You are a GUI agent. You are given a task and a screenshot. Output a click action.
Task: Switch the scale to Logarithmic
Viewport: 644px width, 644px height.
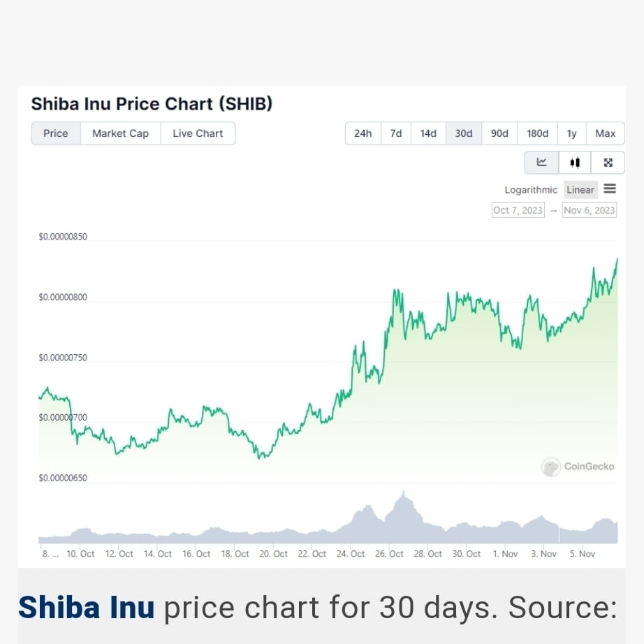[530, 189]
